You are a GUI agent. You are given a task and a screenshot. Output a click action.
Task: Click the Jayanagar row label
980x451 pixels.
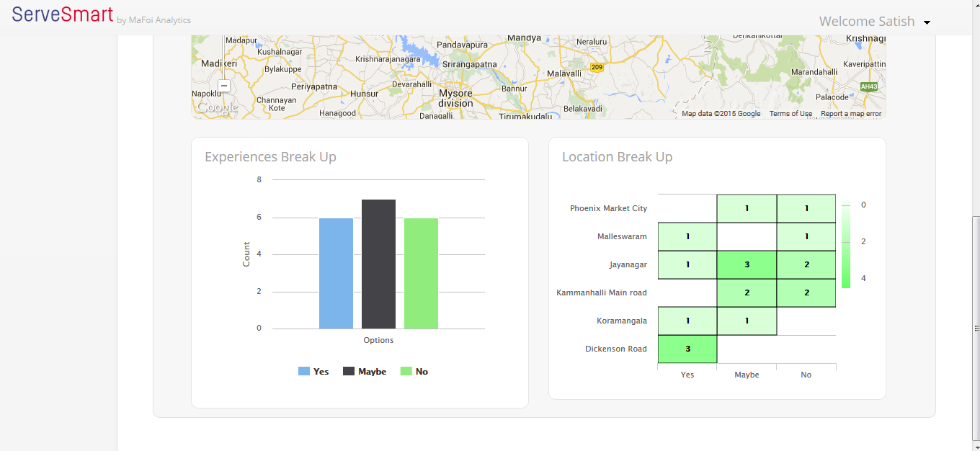[628, 265]
